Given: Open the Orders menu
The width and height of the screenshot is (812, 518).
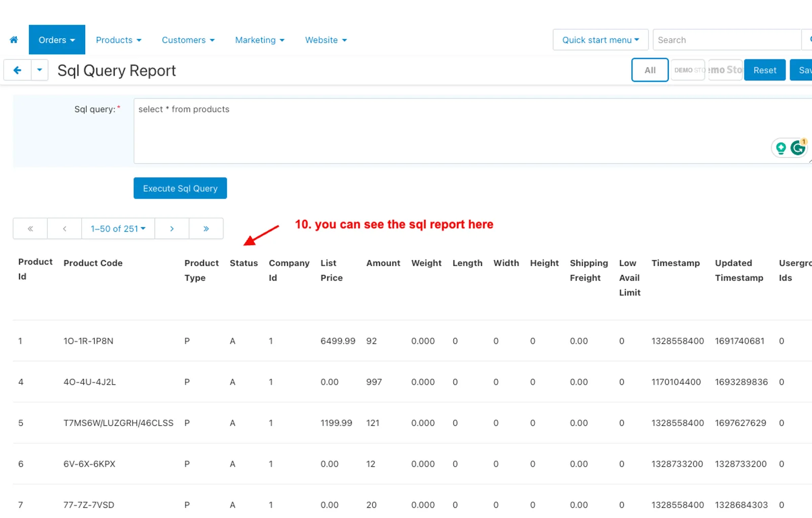Looking at the screenshot, I should click(x=57, y=40).
